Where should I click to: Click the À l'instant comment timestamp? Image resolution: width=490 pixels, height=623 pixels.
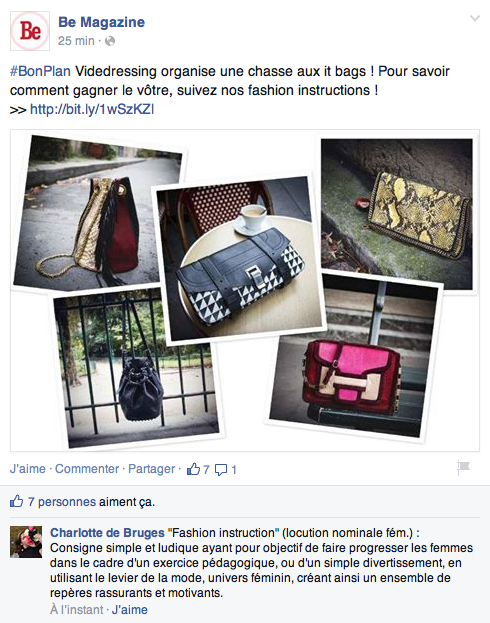click(x=77, y=609)
